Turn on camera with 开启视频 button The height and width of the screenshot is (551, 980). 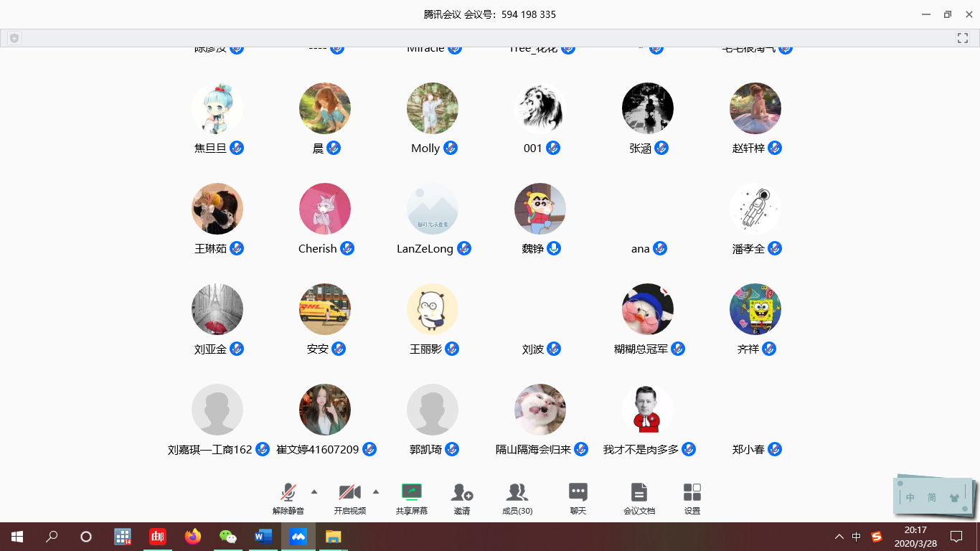349,493
